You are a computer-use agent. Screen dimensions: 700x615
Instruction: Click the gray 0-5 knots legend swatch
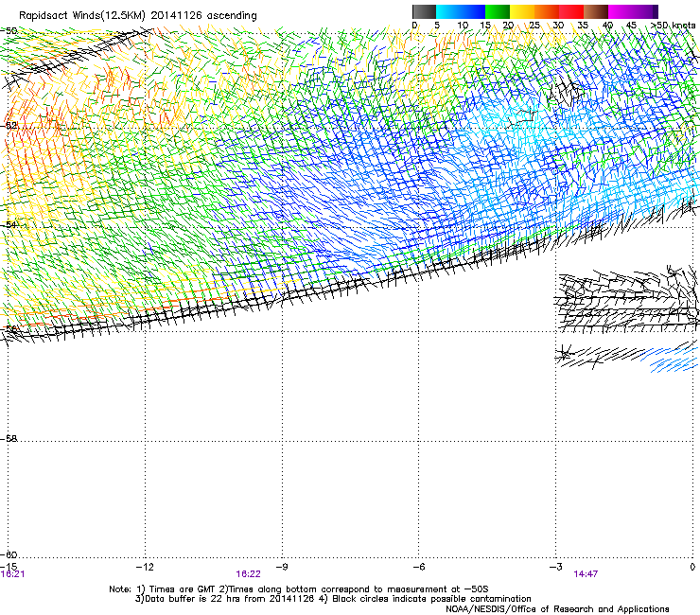click(424, 11)
